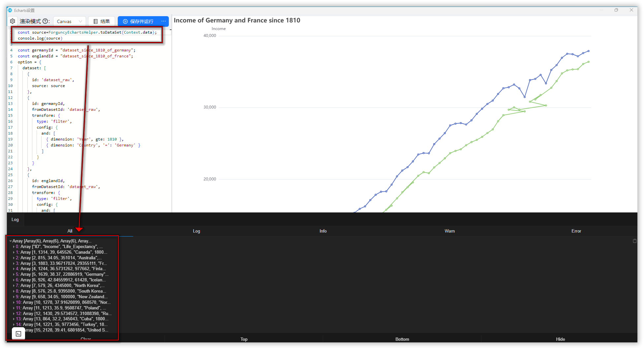The height and width of the screenshot is (349, 644).
Task: Click the Top button
Action: coord(244,339)
